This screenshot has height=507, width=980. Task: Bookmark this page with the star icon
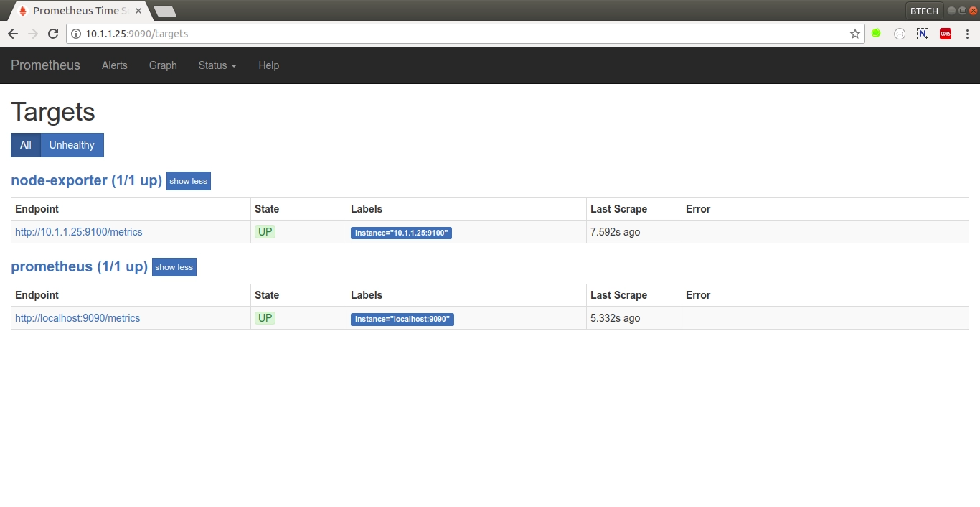[x=855, y=34]
